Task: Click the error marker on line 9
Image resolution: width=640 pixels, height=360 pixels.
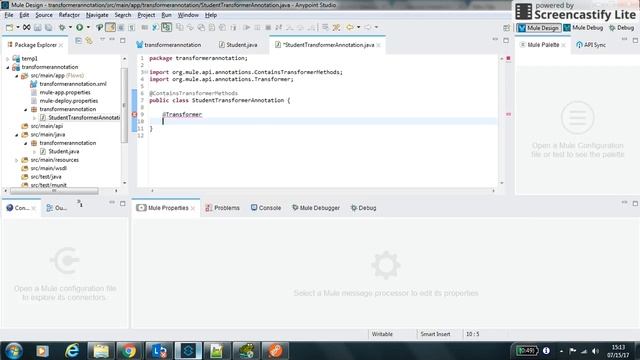Action: point(134,115)
